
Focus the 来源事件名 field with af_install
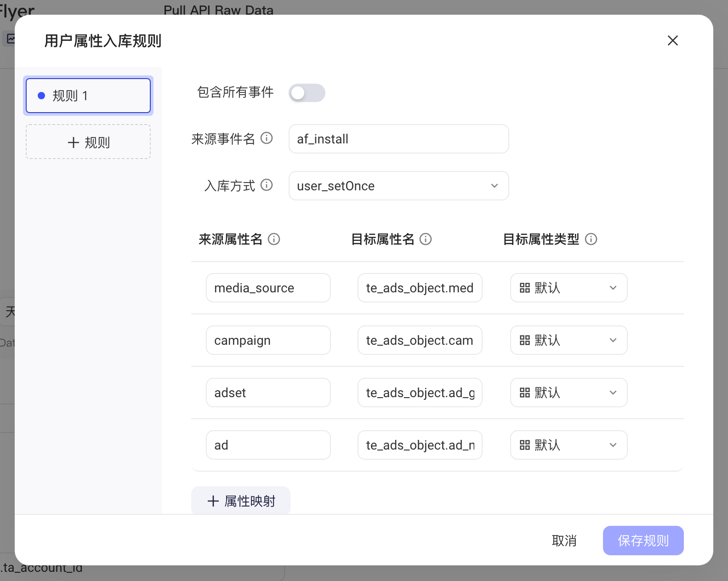(399, 139)
